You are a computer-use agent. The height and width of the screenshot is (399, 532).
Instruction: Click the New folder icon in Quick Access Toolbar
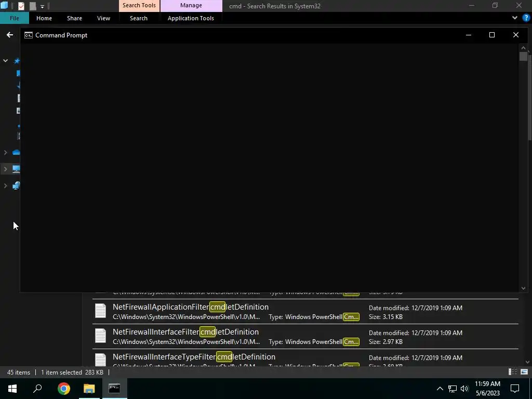click(x=33, y=6)
